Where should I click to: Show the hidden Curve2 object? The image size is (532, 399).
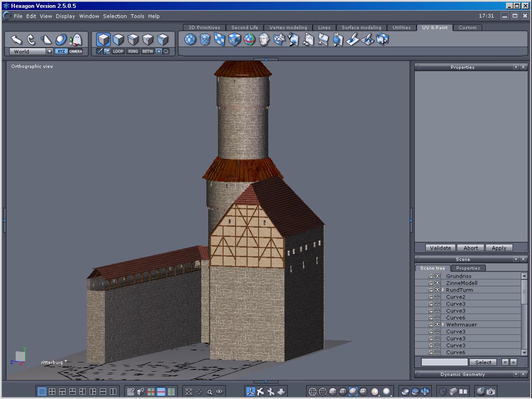[437, 297]
